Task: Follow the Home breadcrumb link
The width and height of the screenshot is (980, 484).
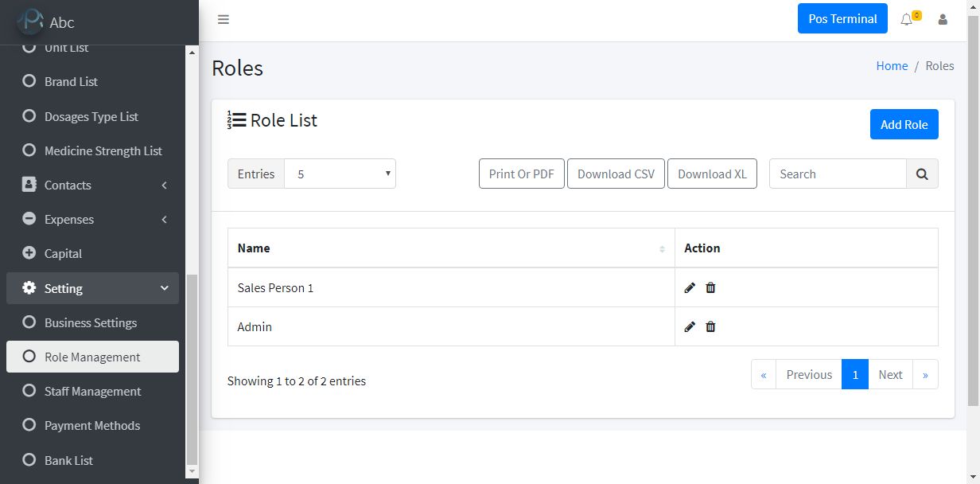Action: [892, 66]
